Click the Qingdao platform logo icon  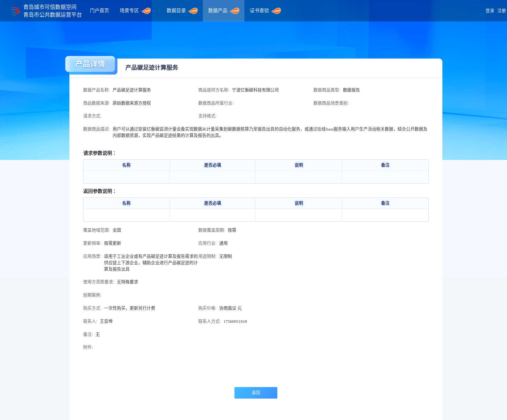(15, 11)
